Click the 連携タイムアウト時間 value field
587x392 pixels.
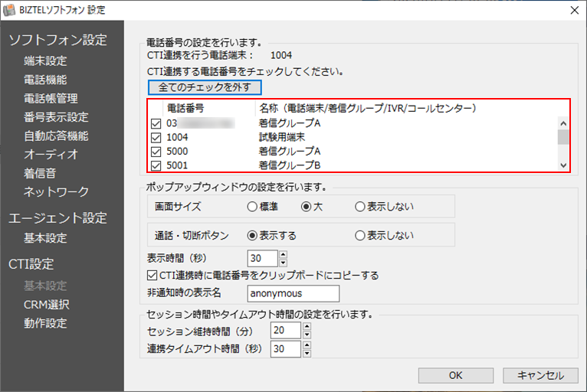click(286, 349)
